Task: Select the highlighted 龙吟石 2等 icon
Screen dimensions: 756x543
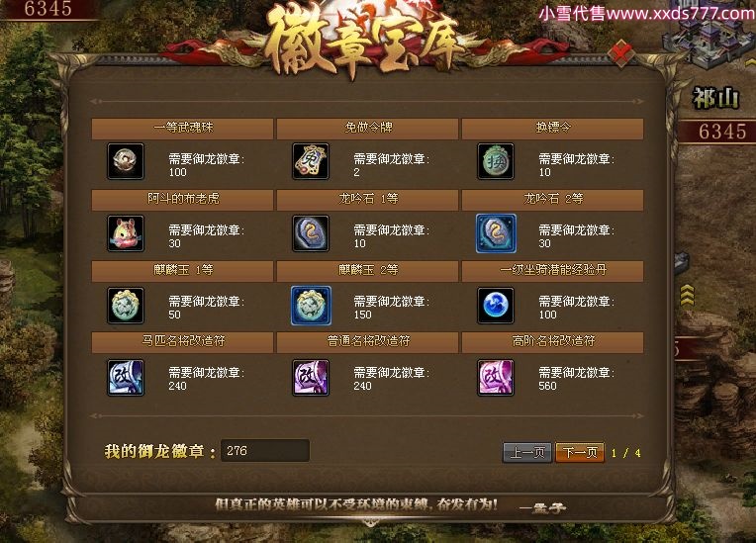Action: [496, 233]
